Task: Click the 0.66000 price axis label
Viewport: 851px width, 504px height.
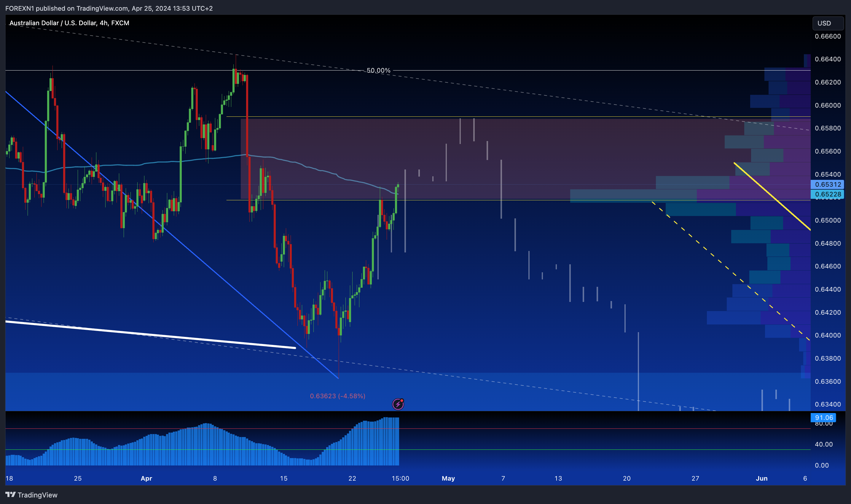Action: coord(828,105)
